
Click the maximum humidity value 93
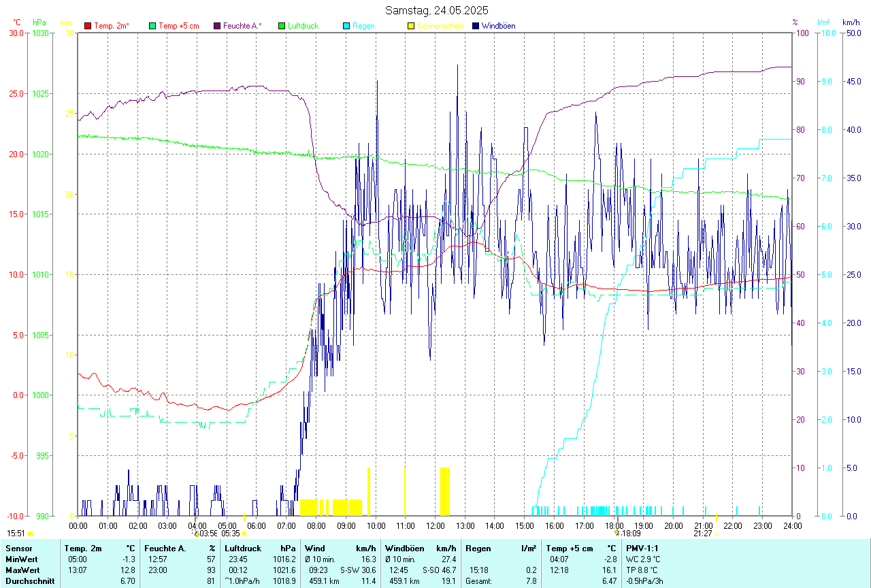(x=211, y=570)
